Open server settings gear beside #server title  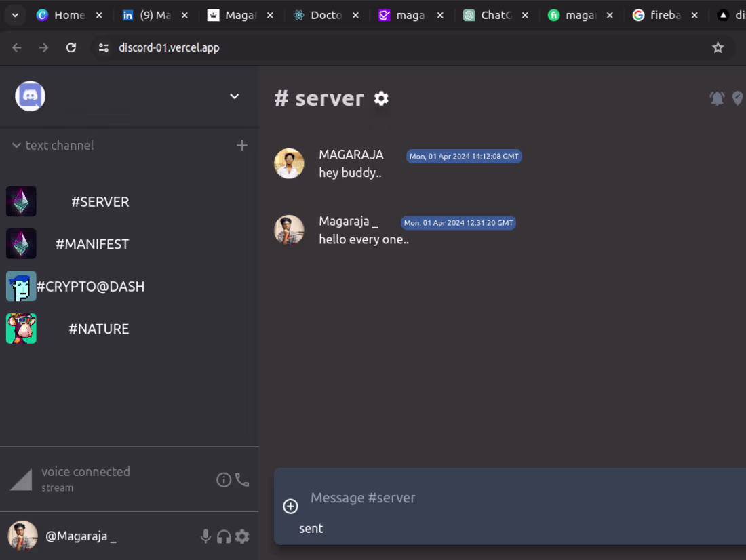tap(381, 98)
